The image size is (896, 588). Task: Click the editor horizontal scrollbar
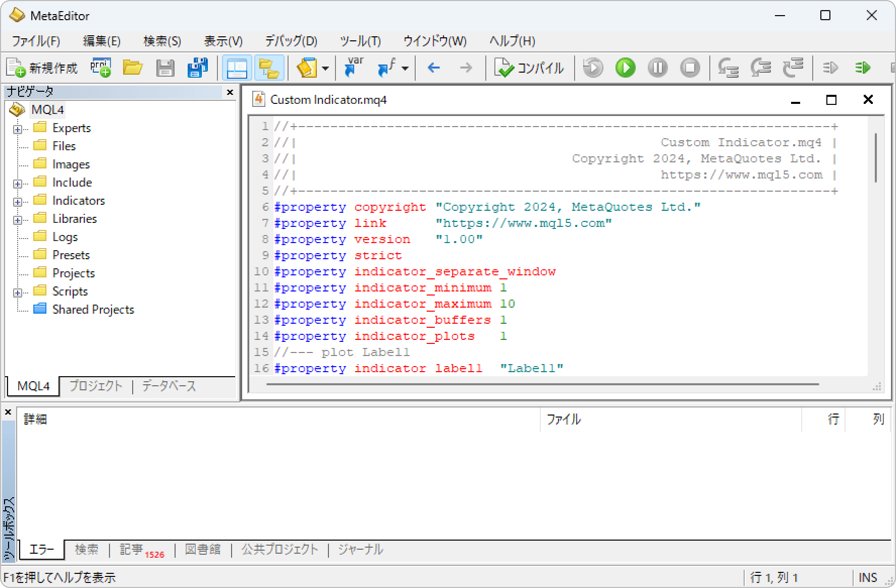click(x=542, y=384)
